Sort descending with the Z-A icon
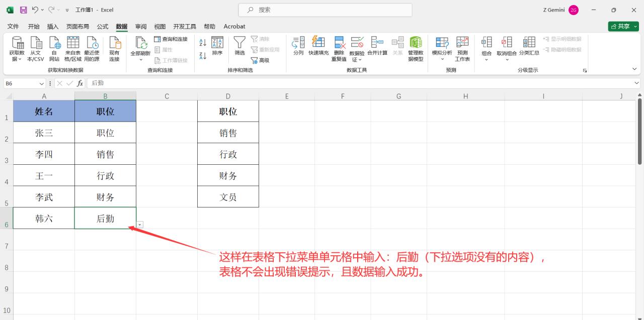Viewport: 644px width, 320px height. coord(203,55)
